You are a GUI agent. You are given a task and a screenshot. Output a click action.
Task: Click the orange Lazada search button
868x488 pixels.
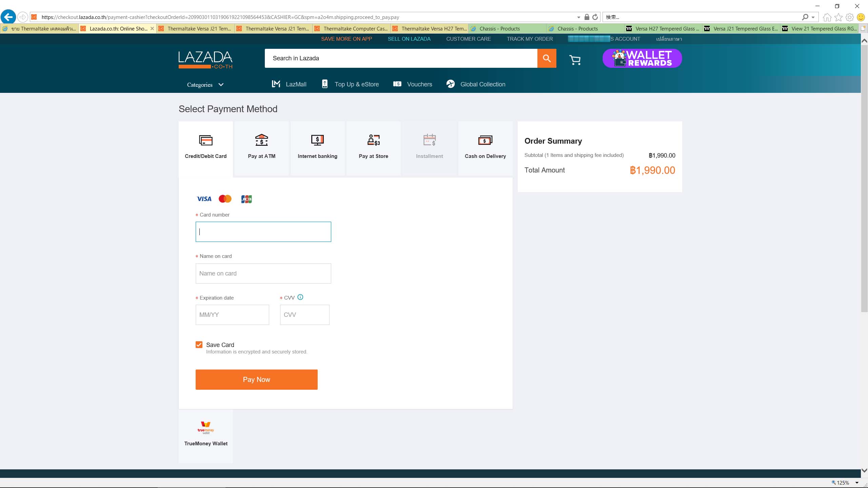pyautogui.click(x=547, y=58)
